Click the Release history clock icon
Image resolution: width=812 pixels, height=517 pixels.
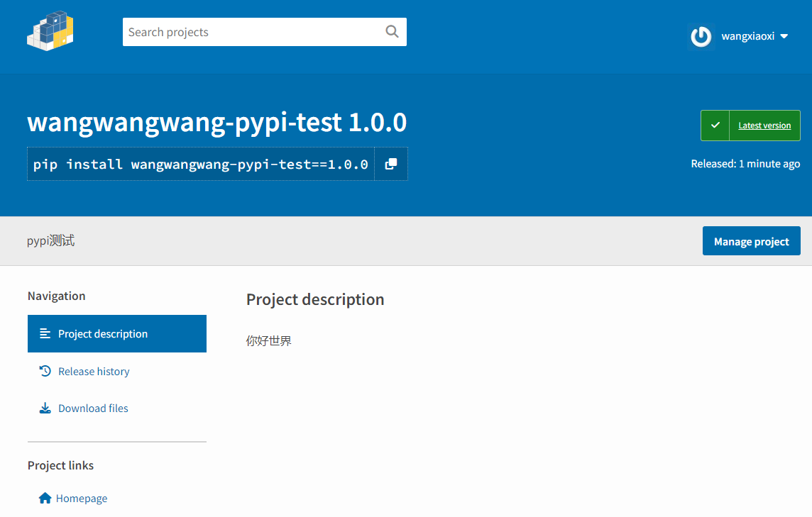(45, 371)
